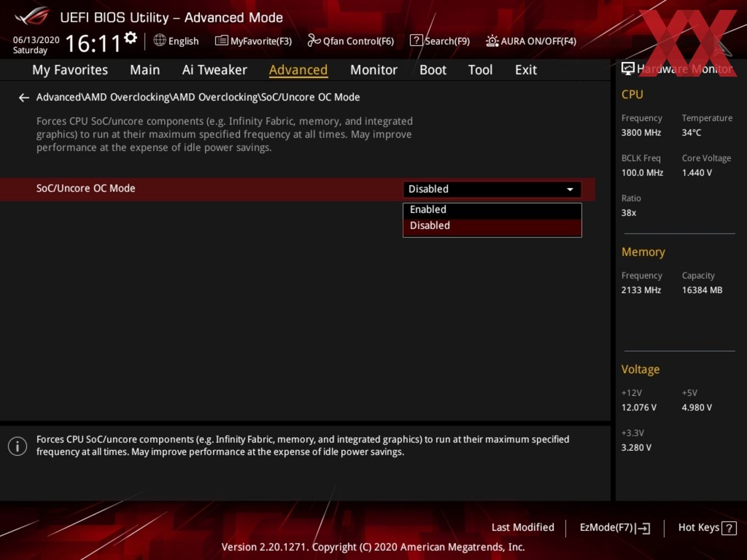
Task: Click the Hardware Monitor screen icon
Action: click(628, 68)
